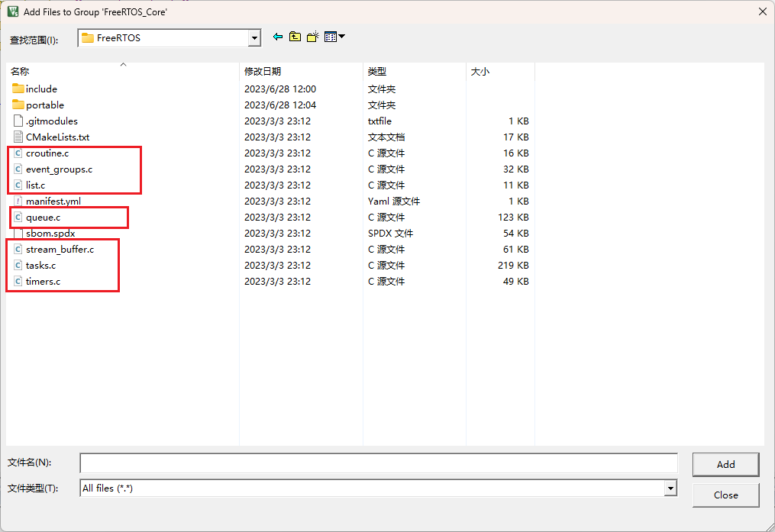The width and height of the screenshot is (775, 532).
Task: Click the 文本文档 type cell
Action: click(386, 137)
